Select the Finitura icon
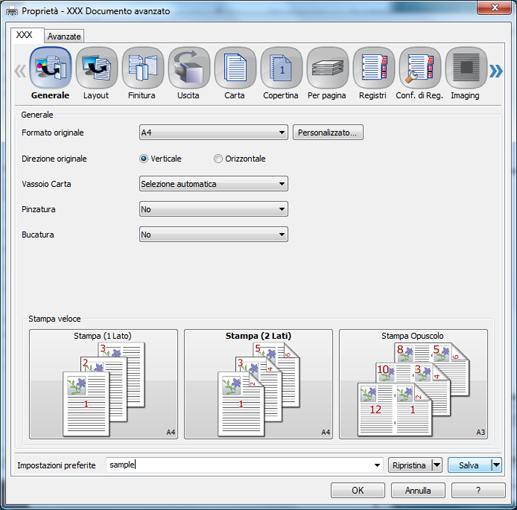The height and width of the screenshot is (510, 517). point(143,68)
